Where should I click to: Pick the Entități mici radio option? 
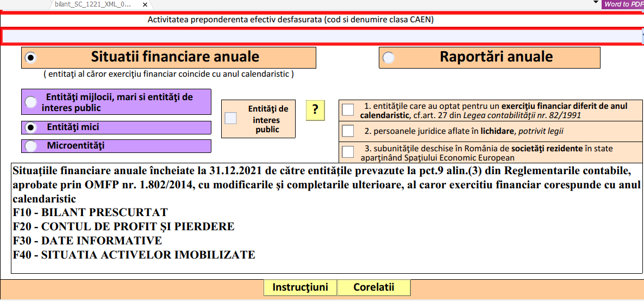pyautogui.click(x=32, y=127)
